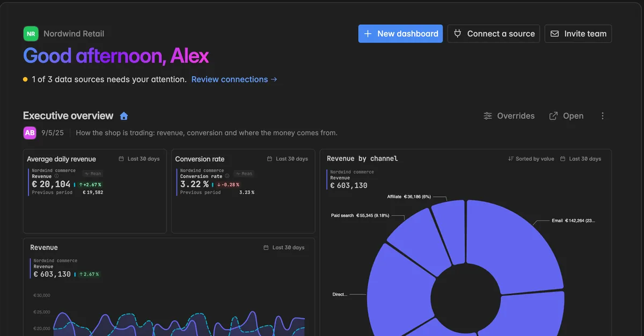Click the 3.23 % previous period value

point(247,192)
